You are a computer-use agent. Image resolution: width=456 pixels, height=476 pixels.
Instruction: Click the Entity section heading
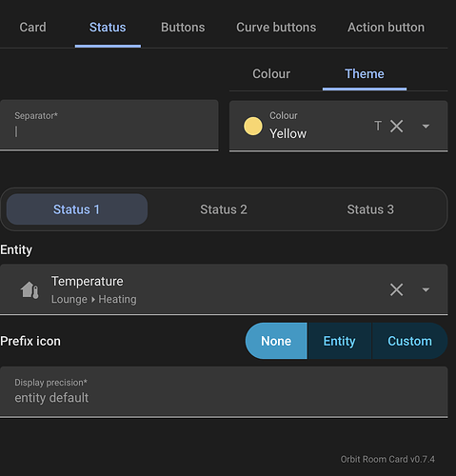16,249
